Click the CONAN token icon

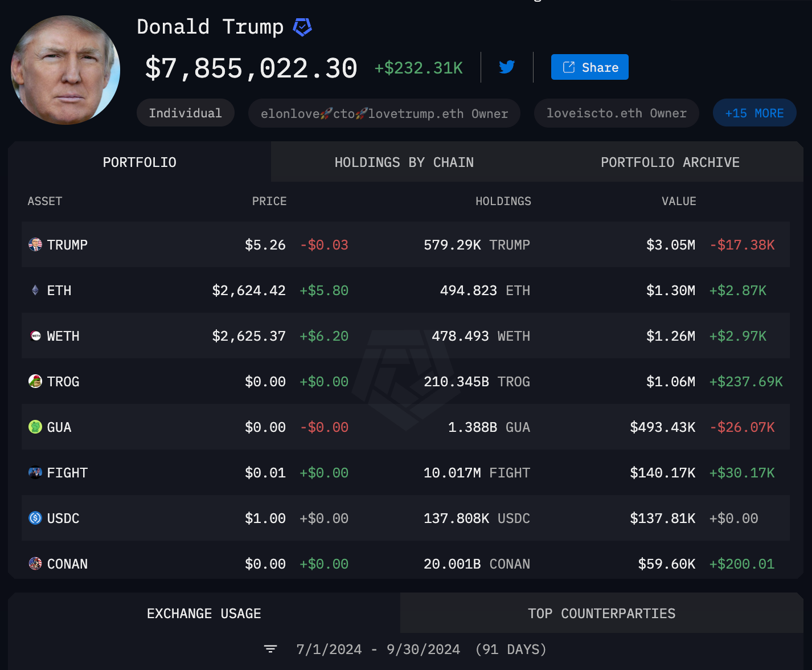(x=35, y=563)
